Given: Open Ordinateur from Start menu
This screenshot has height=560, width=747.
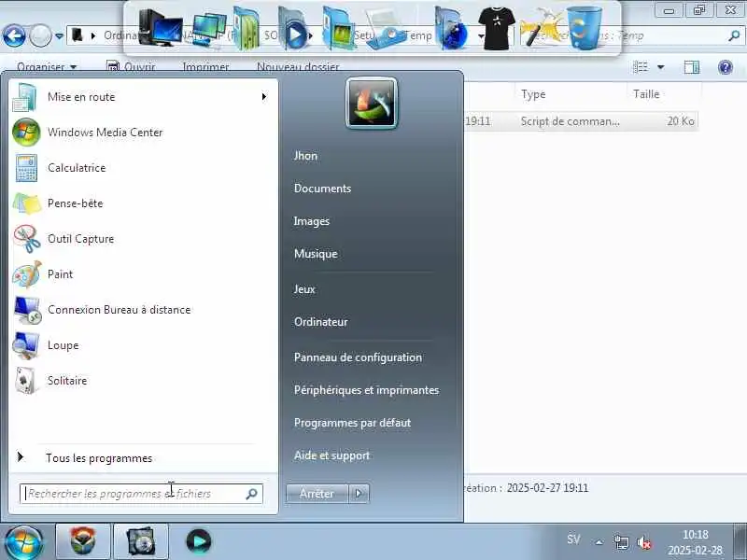Looking at the screenshot, I should point(321,322).
